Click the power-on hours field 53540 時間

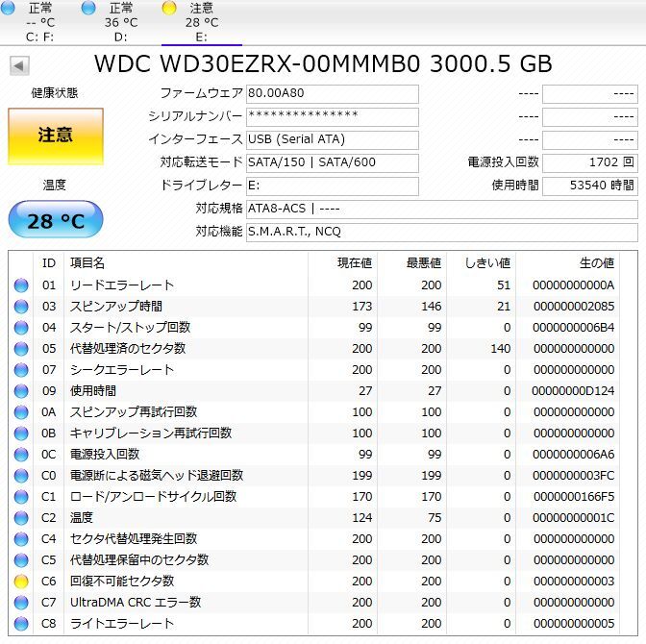(590, 186)
